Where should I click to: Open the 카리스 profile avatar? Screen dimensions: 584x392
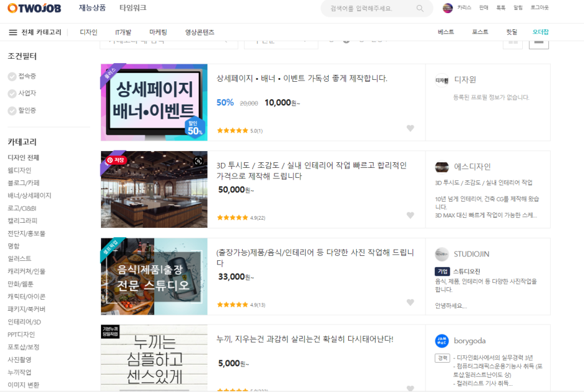point(447,8)
